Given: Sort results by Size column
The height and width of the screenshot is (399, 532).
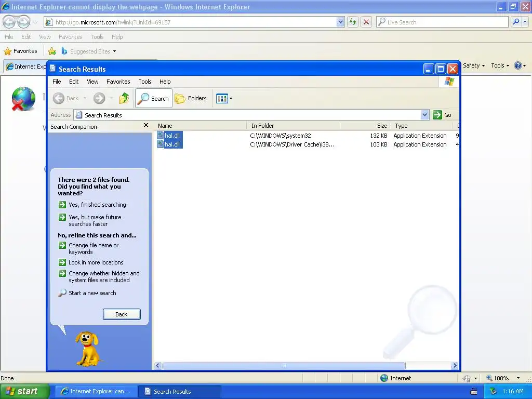Looking at the screenshot, I should point(365,126).
